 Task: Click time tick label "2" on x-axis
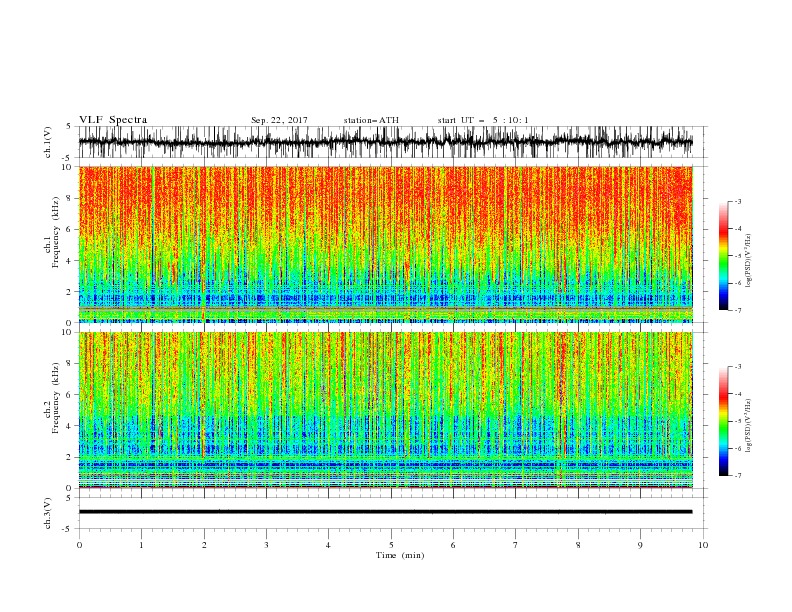pos(204,545)
